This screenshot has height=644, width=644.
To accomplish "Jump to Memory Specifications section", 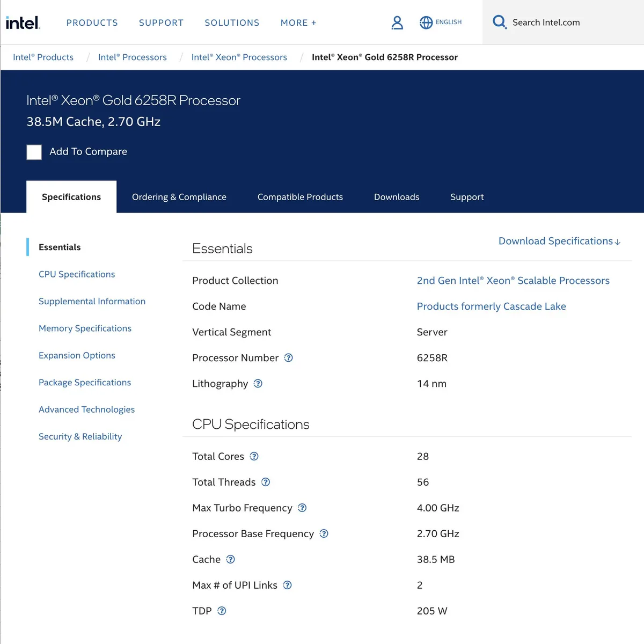I will 85,328.
